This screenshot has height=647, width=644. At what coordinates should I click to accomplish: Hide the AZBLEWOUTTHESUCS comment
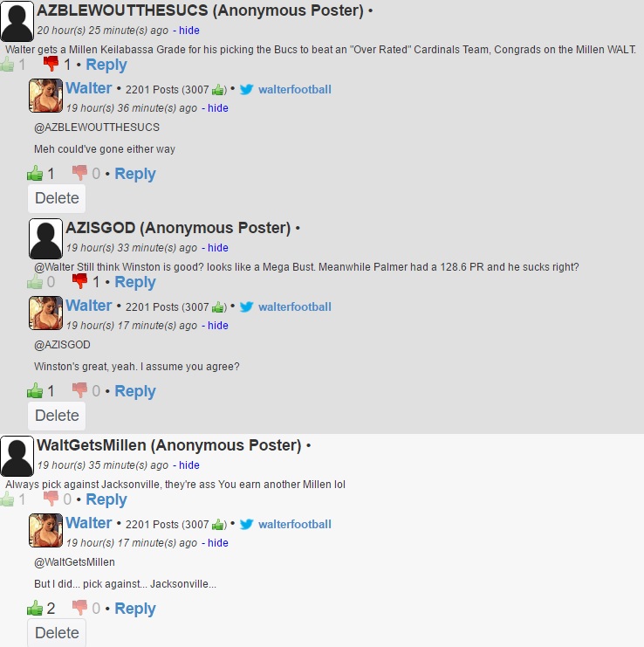188,31
